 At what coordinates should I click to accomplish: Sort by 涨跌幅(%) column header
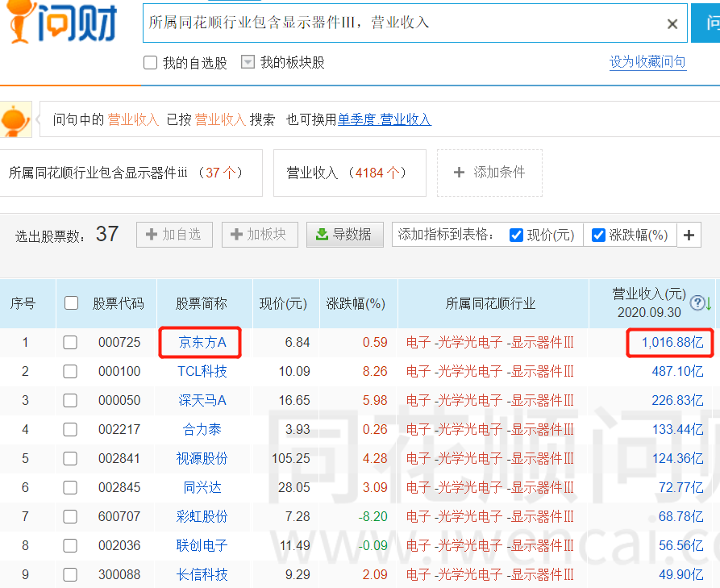pyautogui.click(x=356, y=303)
